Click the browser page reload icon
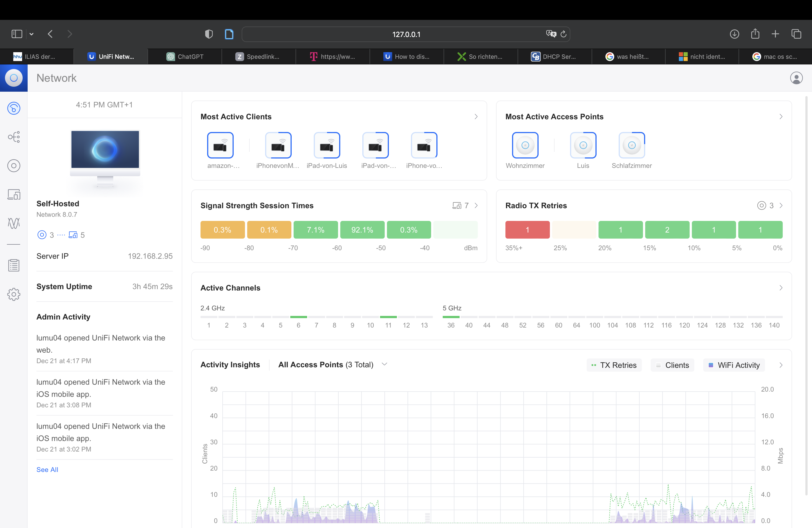The height and width of the screenshot is (528, 812). coord(563,34)
